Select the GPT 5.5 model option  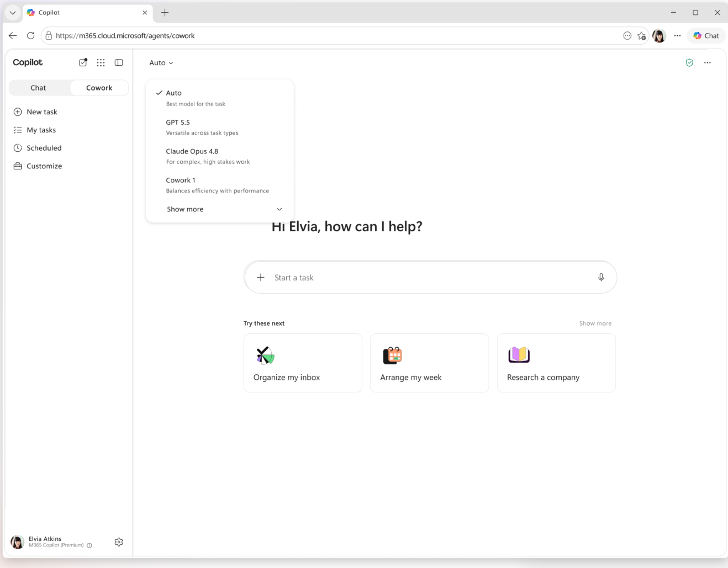click(x=220, y=127)
